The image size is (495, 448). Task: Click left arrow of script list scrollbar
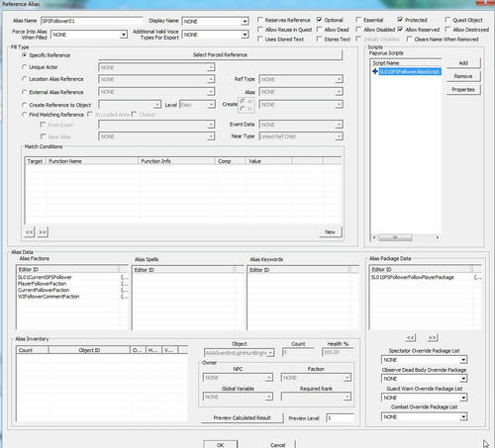coord(374,237)
